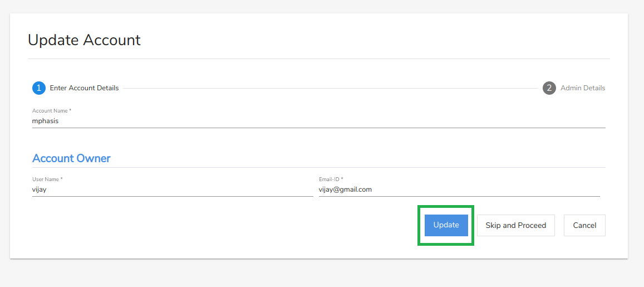
Task: Click the divider below Account Owner heading
Action: pos(318,167)
